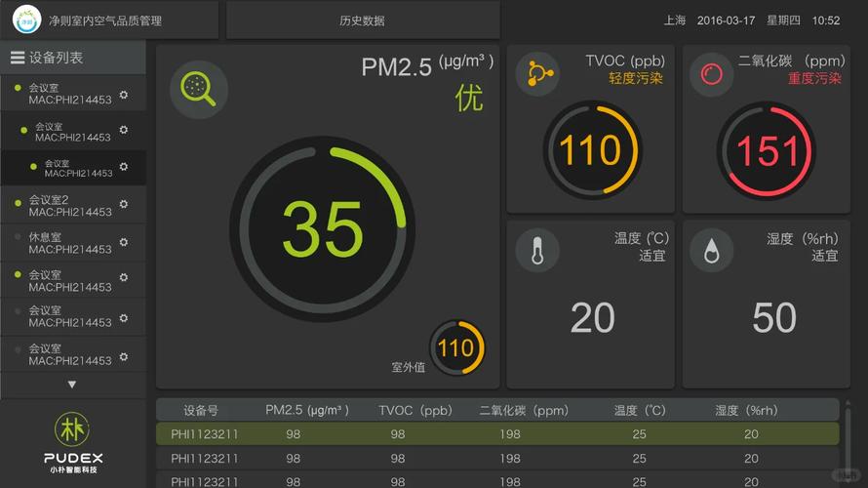Select the 休息室 device
Viewport: 868px width, 488px height.
[x=57, y=242]
